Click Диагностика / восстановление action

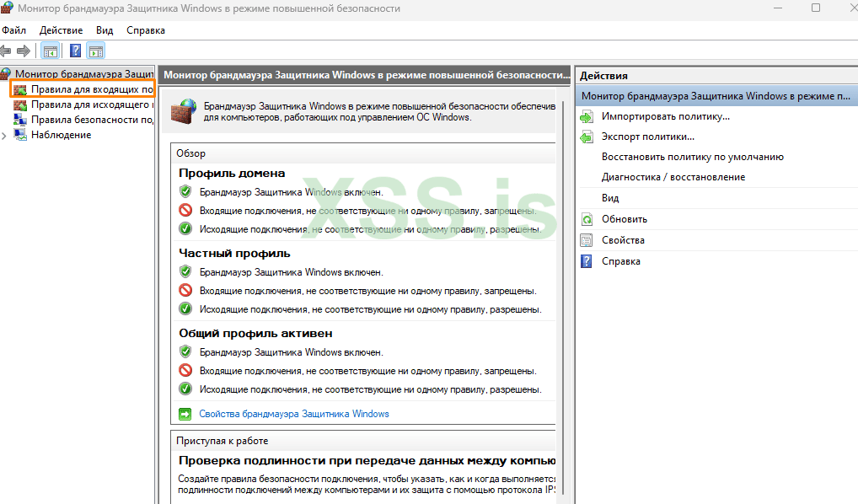[673, 177]
